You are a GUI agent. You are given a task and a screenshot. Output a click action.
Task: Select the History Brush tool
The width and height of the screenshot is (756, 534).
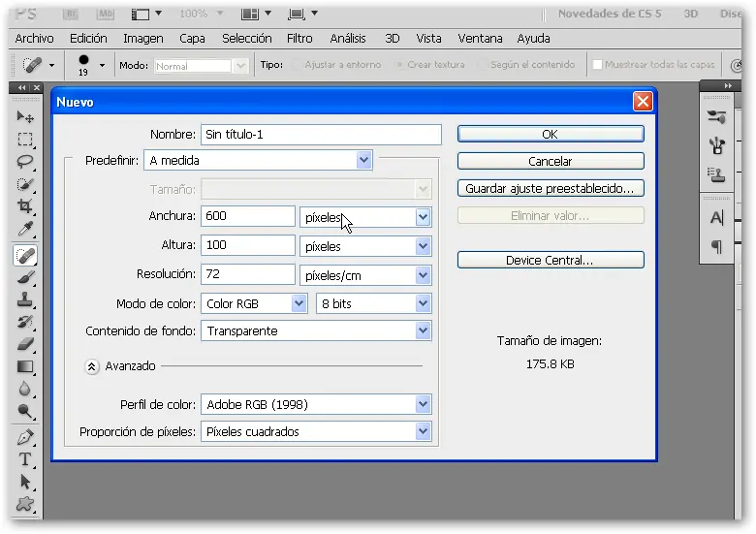tap(25, 322)
